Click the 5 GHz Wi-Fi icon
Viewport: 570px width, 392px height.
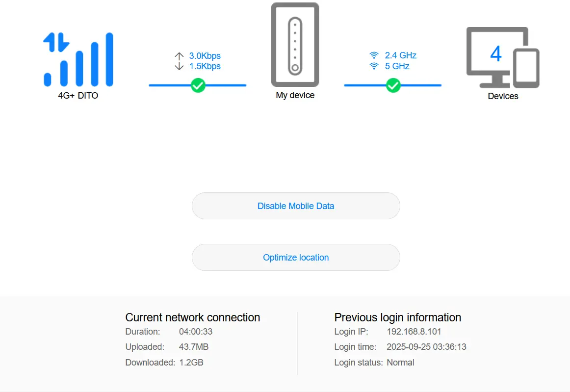pyautogui.click(x=374, y=66)
